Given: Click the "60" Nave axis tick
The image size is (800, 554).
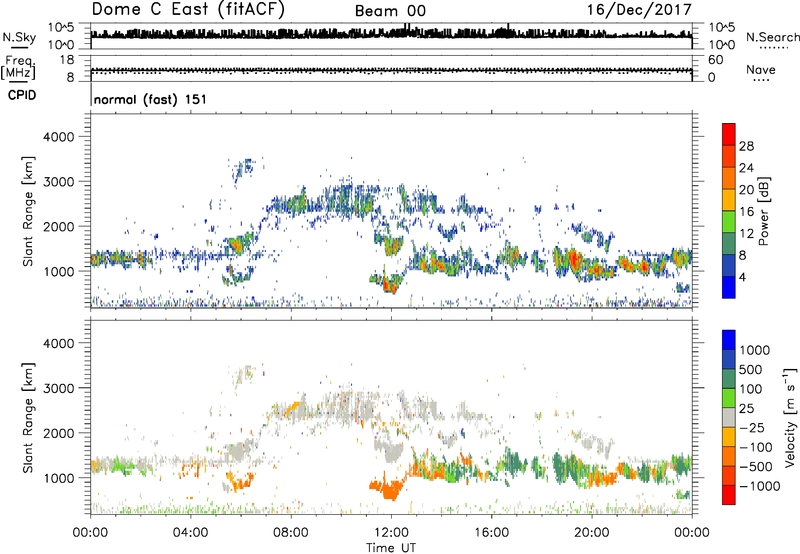Looking at the screenshot, I should click(715, 60).
